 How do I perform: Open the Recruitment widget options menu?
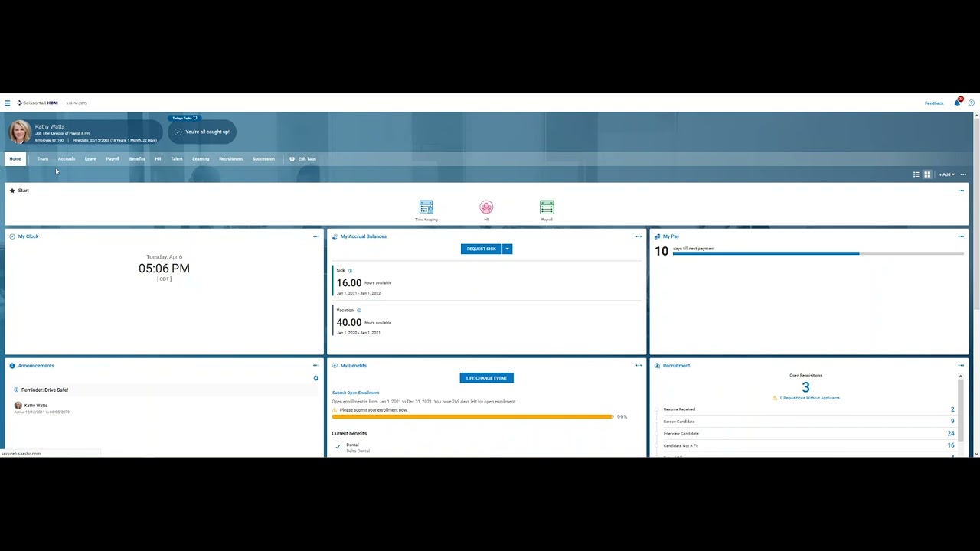[961, 366]
